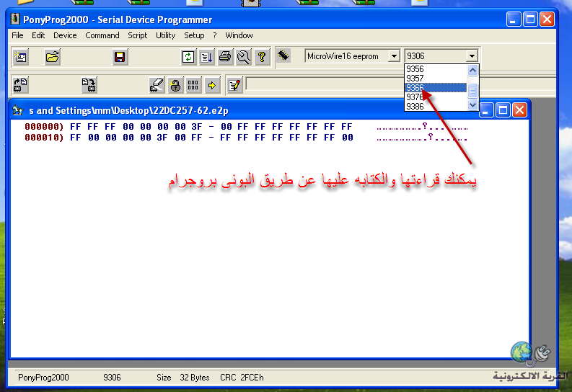The image size is (572, 392).
Task: Click the Write Device toolbar icon
Action: (89, 85)
